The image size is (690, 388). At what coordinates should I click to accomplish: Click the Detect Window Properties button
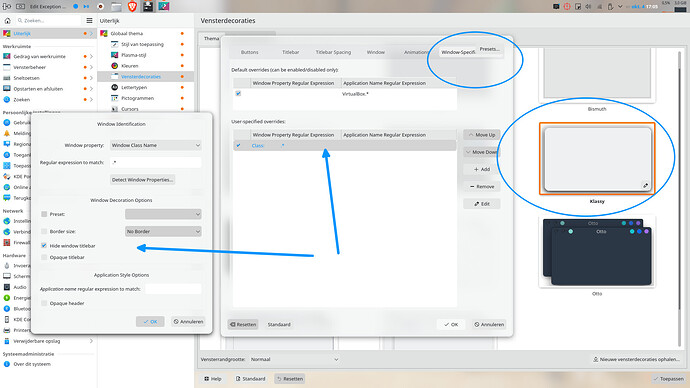tap(143, 179)
